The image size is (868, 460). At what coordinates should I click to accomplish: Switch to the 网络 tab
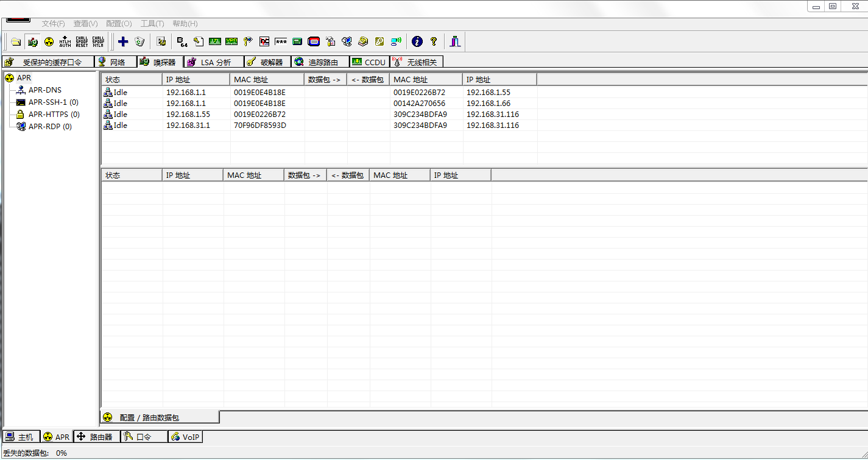click(x=115, y=62)
